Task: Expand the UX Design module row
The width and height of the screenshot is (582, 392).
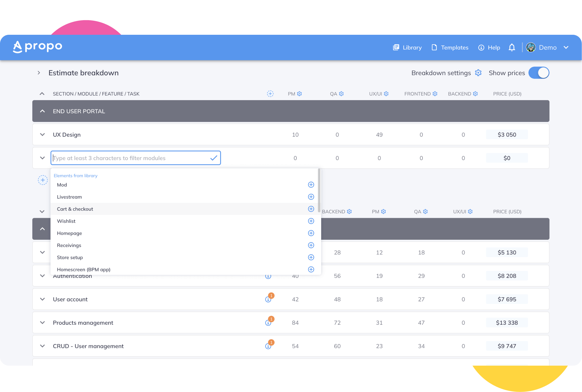Action: (x=42, y=135)
